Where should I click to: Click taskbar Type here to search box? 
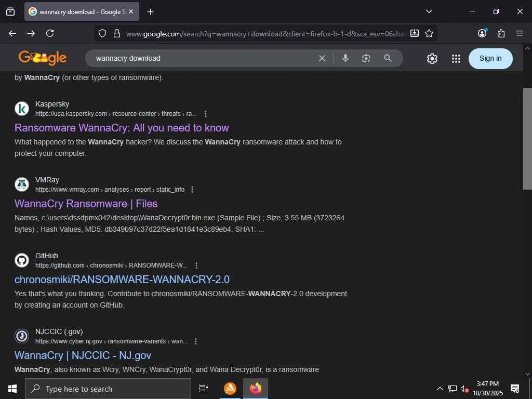click(x=108, y=389)
